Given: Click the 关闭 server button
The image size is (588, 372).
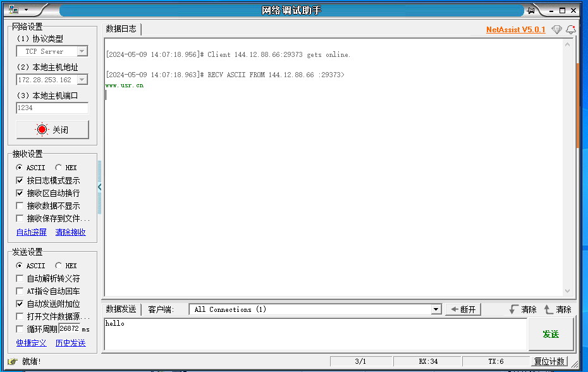Looking at the screenshot, I should [52, 130].
